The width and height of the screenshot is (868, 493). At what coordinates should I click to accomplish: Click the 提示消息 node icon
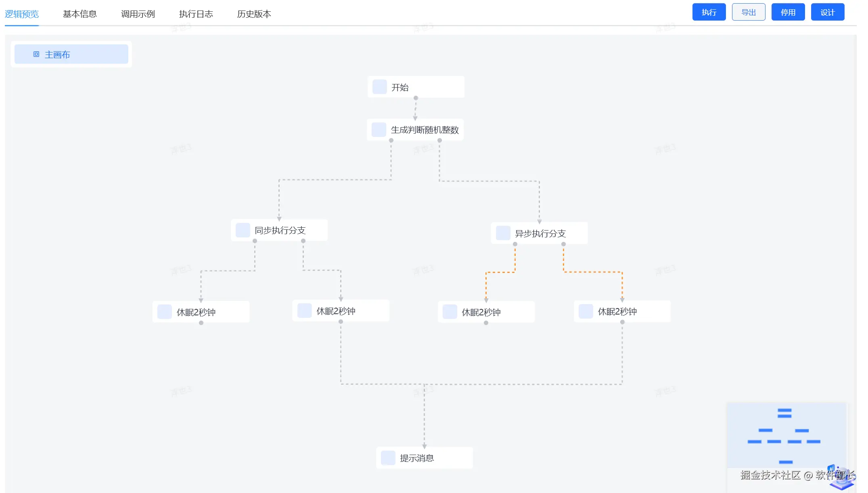388,458
